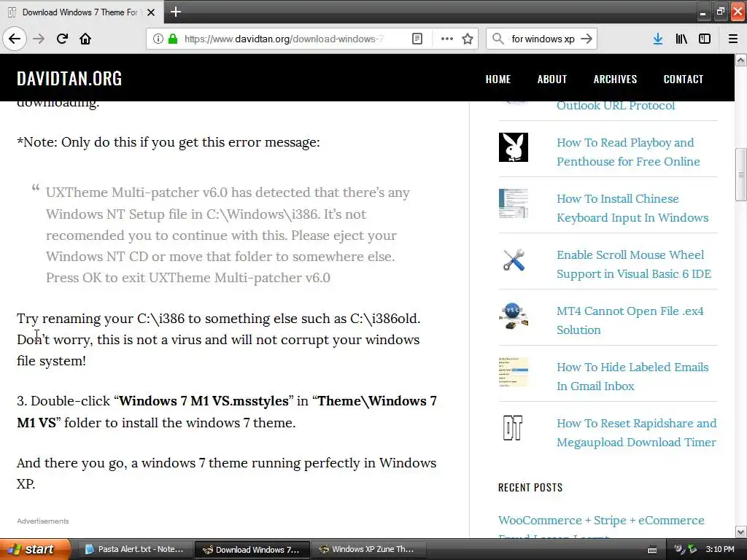Viewport: 747px width, 560px height.
Task: Open page actions three-dots menu
Action: pyautogui.click(x=446, y=39)
